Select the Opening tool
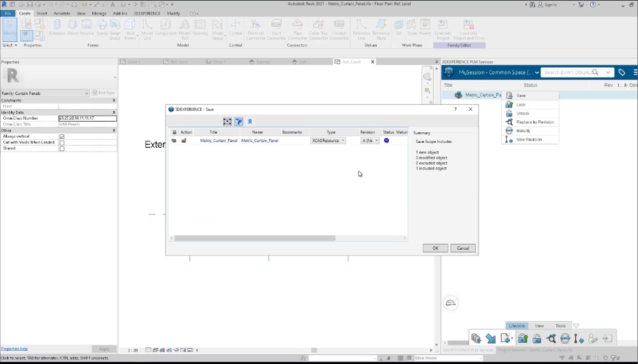 tap(200, 27)
